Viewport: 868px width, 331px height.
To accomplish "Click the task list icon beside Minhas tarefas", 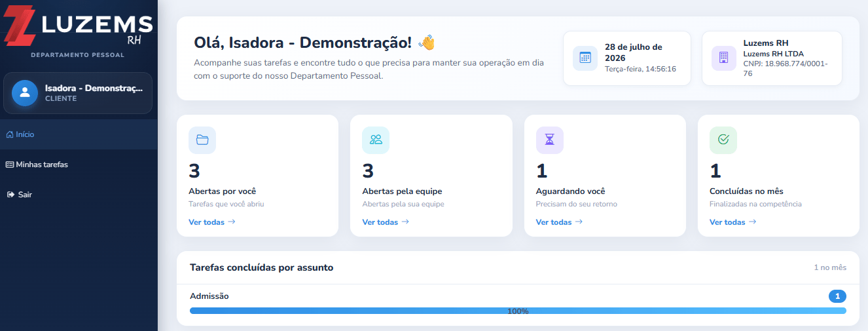I will pyautogui.click(x=10, y=165).
